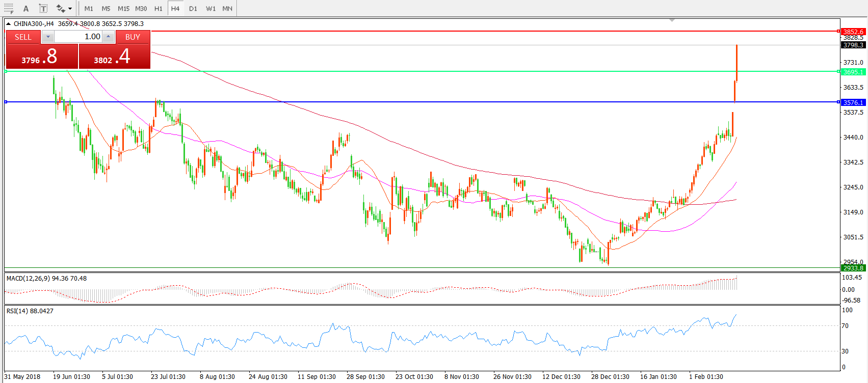Image resolution: width=868 pixels, height=383 pixels.
Task: Click the blue 3576.1 horizontal line label
Action: 853,102
